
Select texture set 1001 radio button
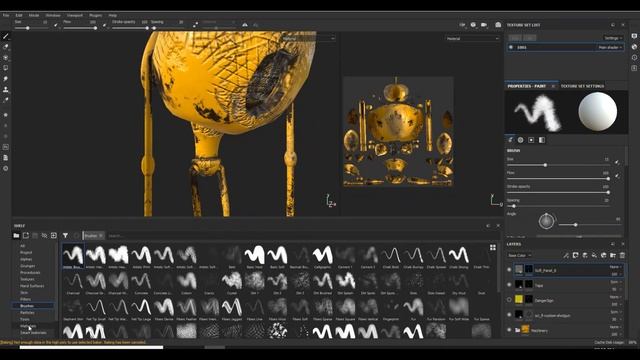[511, 47]
